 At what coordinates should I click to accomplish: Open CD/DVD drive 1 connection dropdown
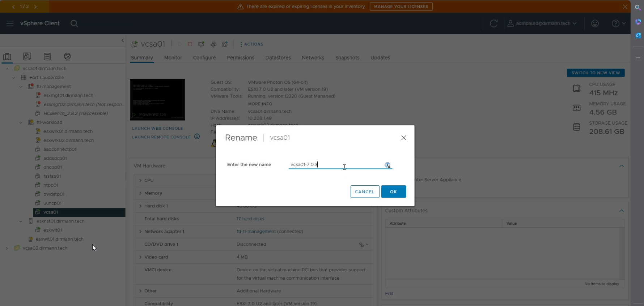[x=364, y=245]
